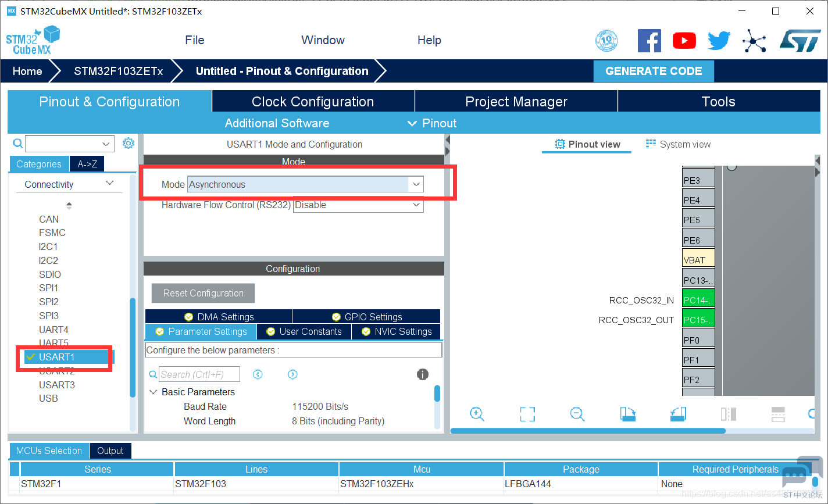Go to Home in the breadcrumb

click(x=27, y=71)
